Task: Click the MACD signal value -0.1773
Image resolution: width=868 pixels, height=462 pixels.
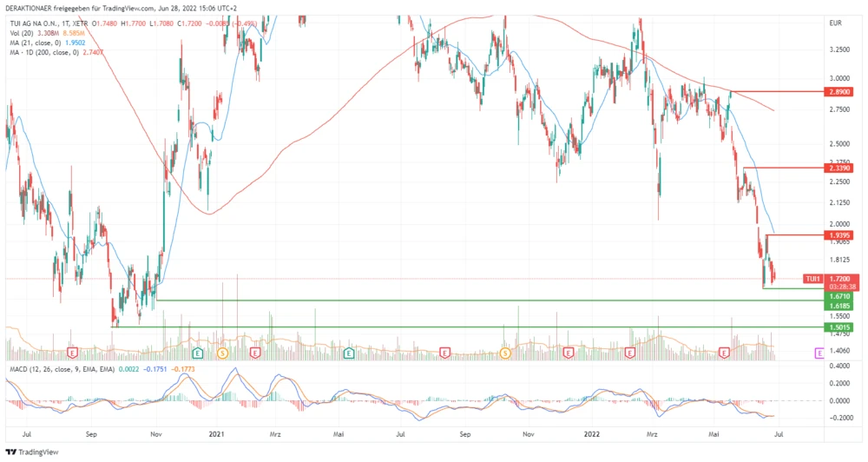Action: coord(182,369)
